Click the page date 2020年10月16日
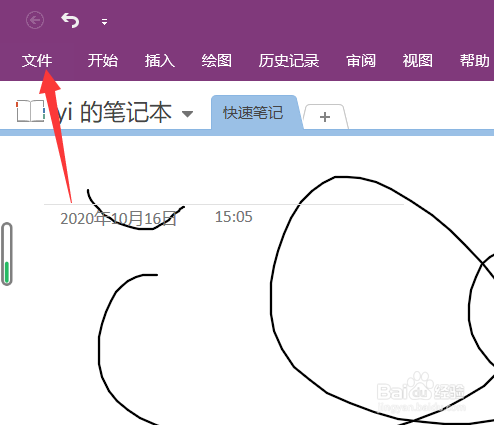The width and height of the screenshot is (494, 425). pos(118,219)
